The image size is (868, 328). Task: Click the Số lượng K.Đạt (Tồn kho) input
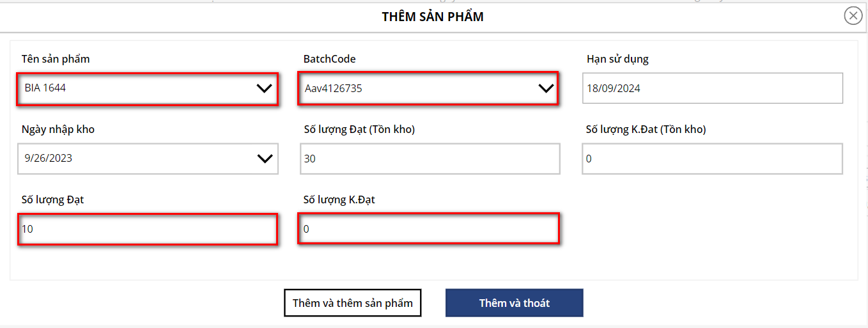712,159
